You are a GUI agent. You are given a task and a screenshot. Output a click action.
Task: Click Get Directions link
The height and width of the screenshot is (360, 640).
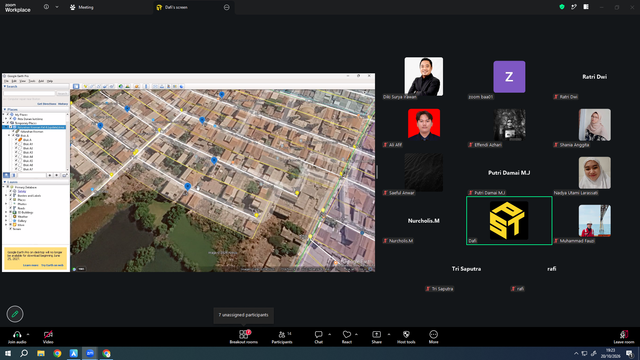(47, 104)
